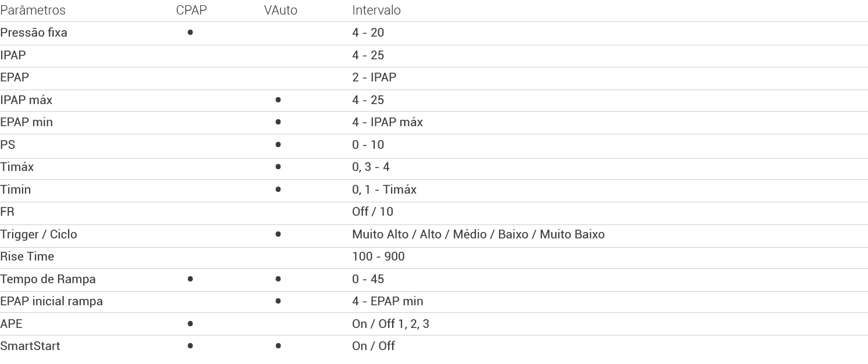Click the Intervalo column header
This screenshot has height=364, width=868.
tap(376, 10)
